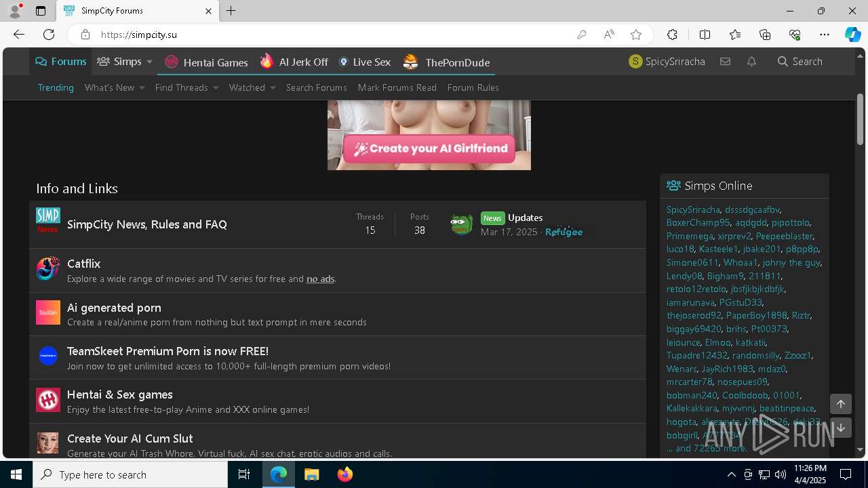This screenshot has height=488, width=868.
Task: Launch Firefox from the taskbar
Action: (345, 474)
